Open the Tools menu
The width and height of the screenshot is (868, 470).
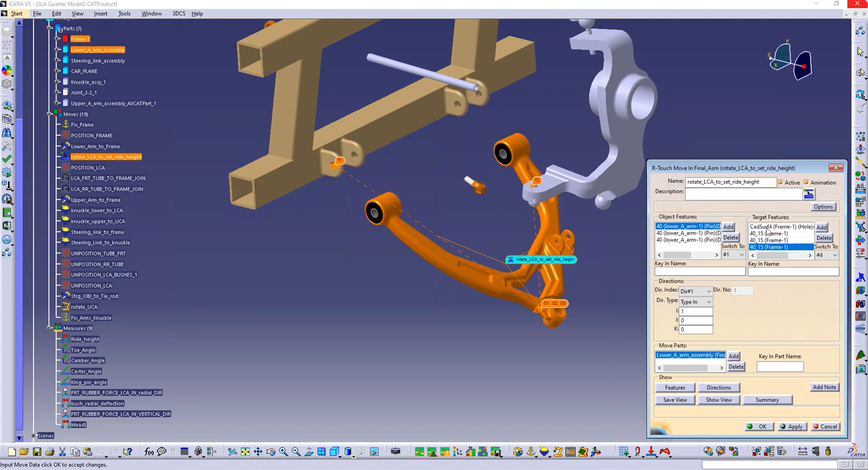coord(124,13)
